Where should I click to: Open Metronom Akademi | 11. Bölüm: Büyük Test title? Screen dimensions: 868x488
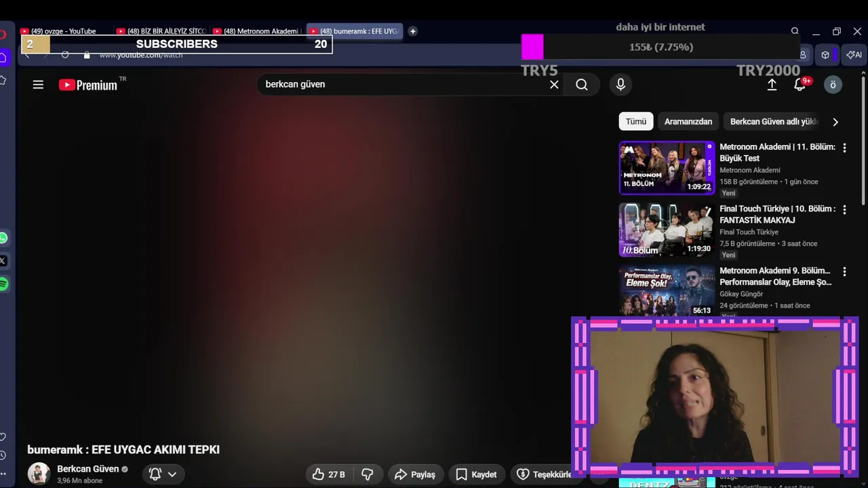click(x=777, y=152)
